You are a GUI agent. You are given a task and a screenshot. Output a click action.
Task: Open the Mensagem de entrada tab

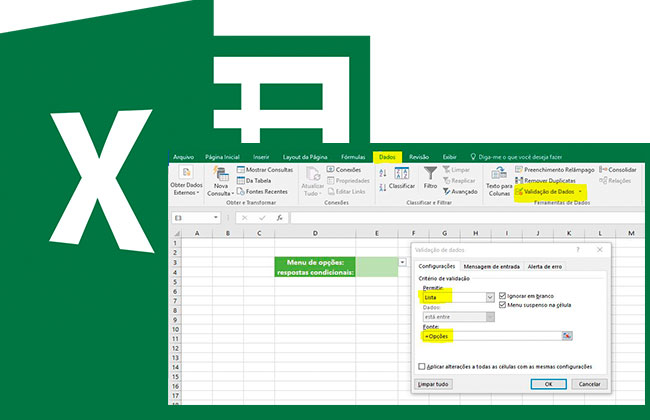tap(492, 267)
